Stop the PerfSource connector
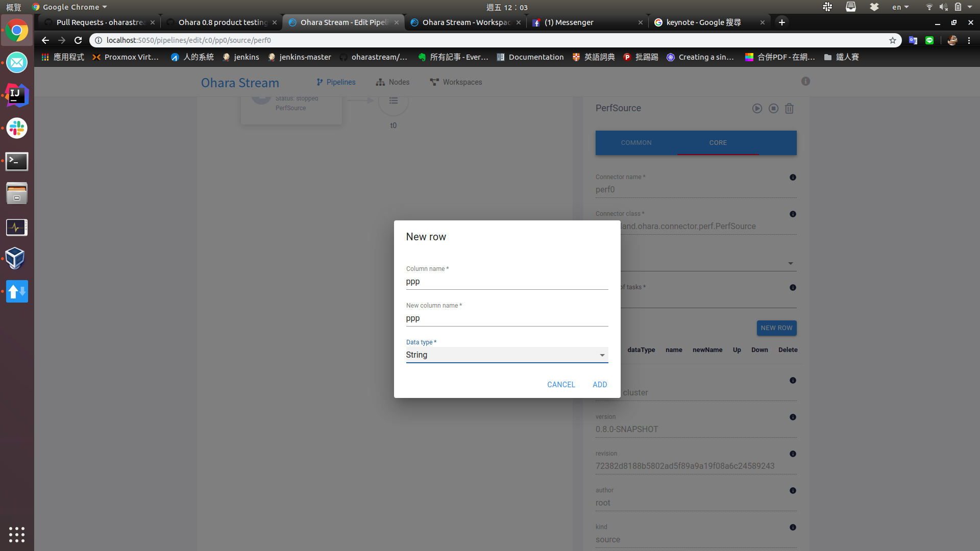The height and width of the screenshot is (551, 980). click(x=774, y=109)
